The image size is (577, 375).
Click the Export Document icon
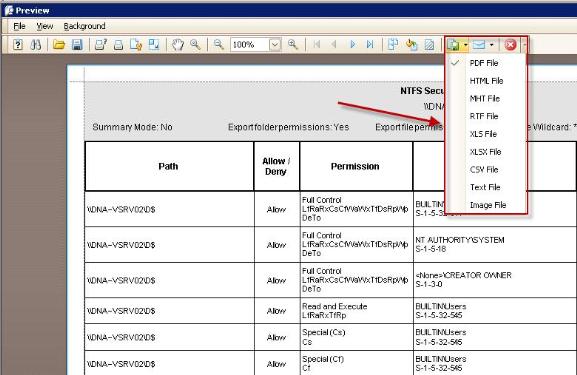(453, 45)
